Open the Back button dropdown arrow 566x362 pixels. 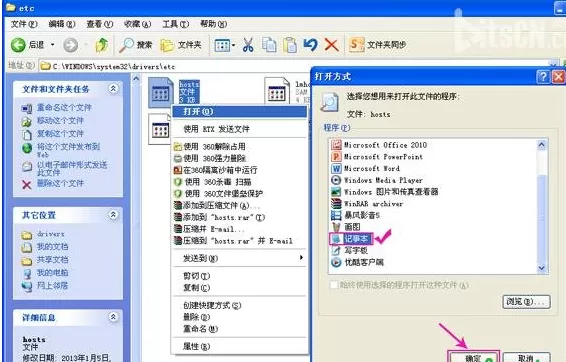(x=52, y=45)
